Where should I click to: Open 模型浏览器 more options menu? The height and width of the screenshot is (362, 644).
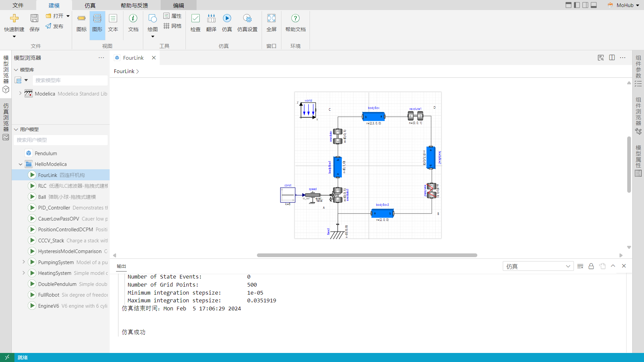[x=101, y=58]
